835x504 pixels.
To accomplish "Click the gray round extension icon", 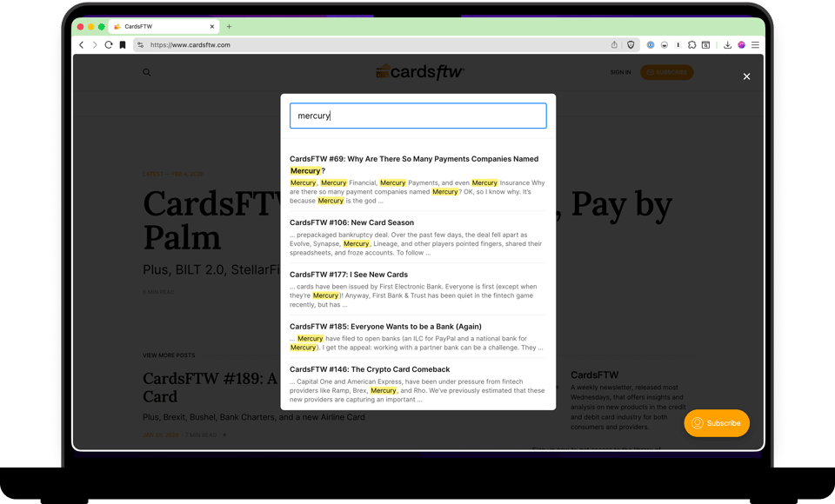I will click(664, 45).
